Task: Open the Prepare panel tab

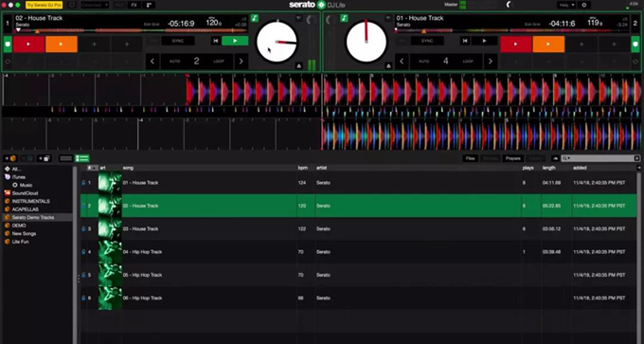Action: 513,158
